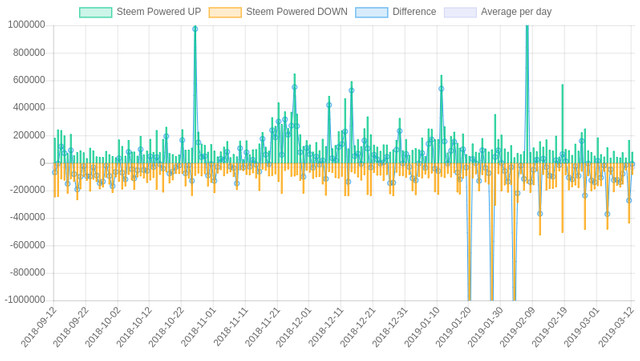640x361 pixels.
Task: Click the Difference data point near -270000 at 2019-03-12
Action: tap(629, 201)
